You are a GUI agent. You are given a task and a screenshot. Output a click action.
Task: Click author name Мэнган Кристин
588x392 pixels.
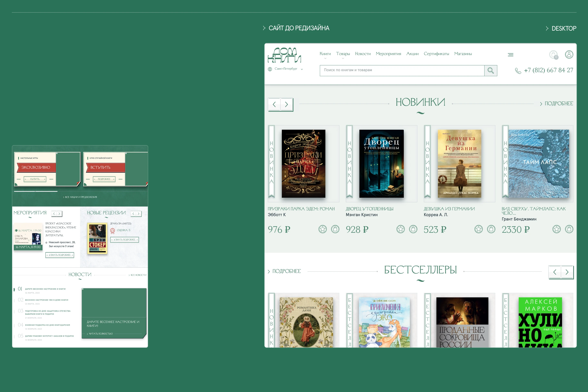(362, 215)
